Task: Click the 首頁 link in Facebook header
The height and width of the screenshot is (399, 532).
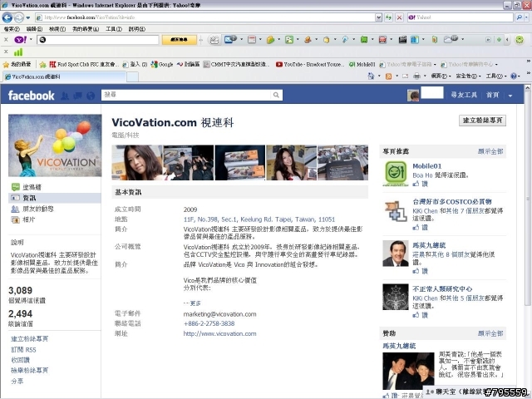Action: (493, 95)
